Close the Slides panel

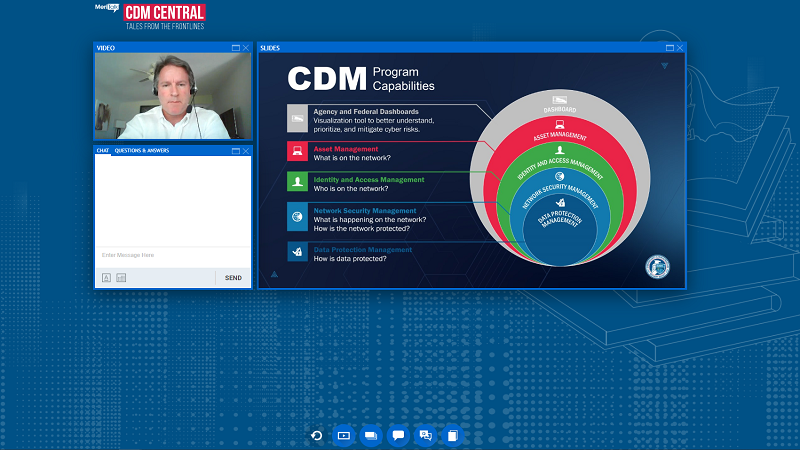point(680,47)
